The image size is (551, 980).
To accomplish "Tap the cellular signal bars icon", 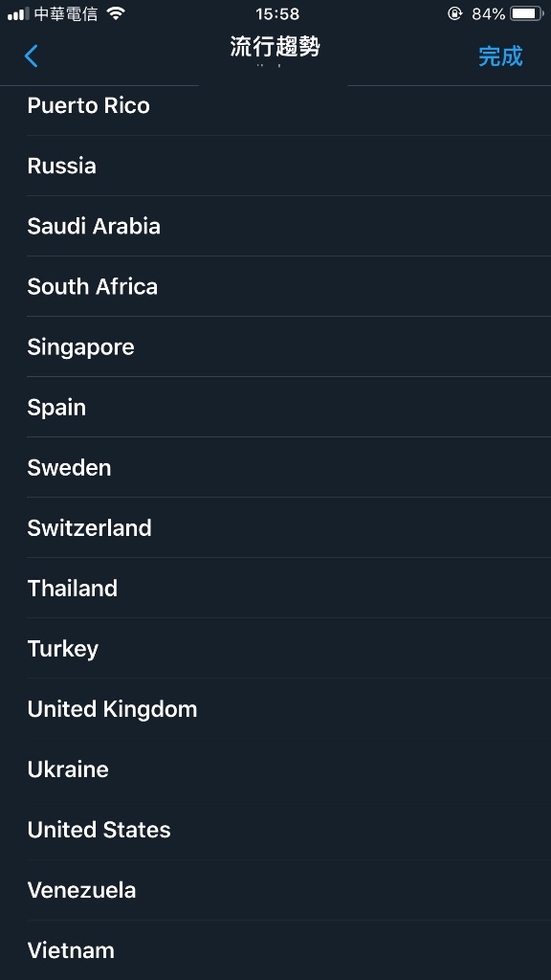I will point(19,13).
